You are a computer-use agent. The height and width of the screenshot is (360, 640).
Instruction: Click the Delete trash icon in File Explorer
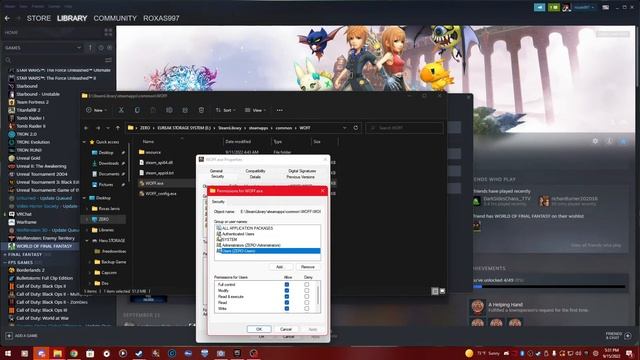(201, 110)
